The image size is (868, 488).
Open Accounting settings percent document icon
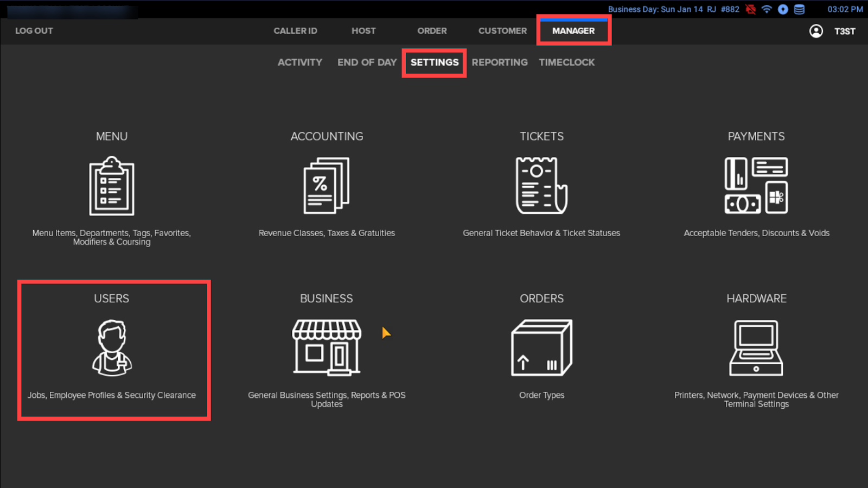click(x=327, y=186)
